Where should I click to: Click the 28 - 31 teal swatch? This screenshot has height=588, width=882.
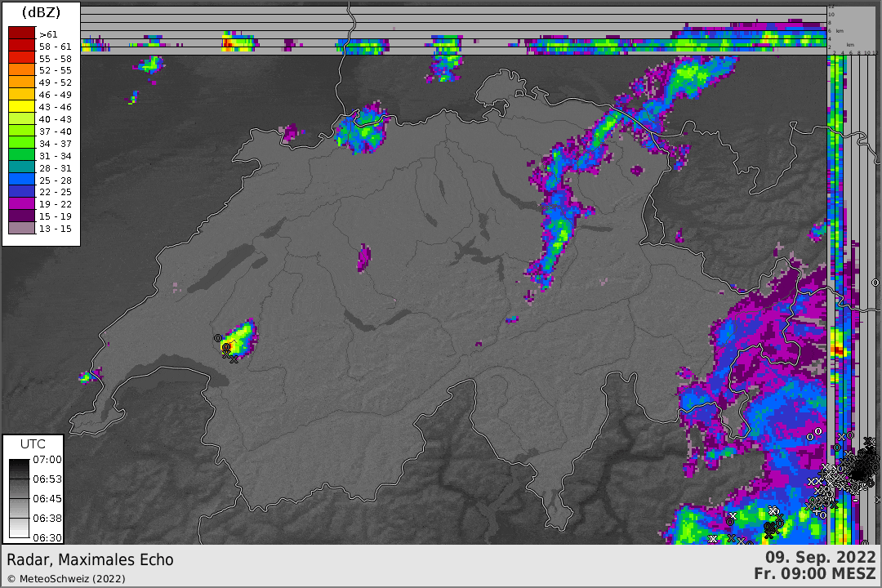(21, 167)
